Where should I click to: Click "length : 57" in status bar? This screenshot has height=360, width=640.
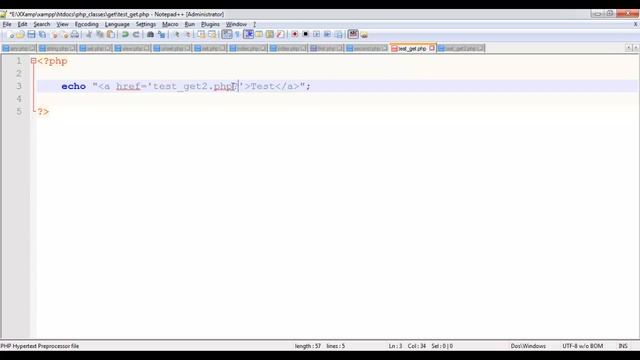click(307, 346)
